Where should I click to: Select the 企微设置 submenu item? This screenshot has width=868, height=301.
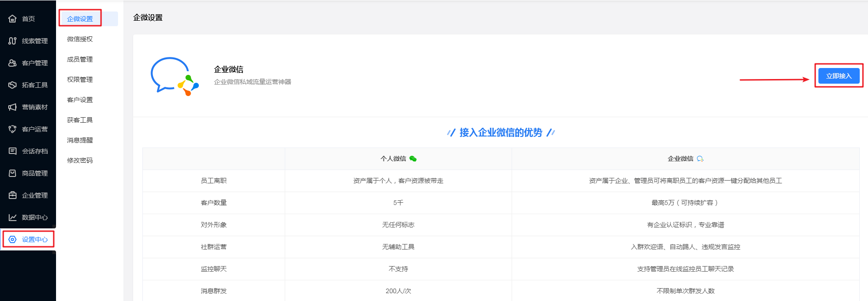pyautogui.click(x=80, y=19)
